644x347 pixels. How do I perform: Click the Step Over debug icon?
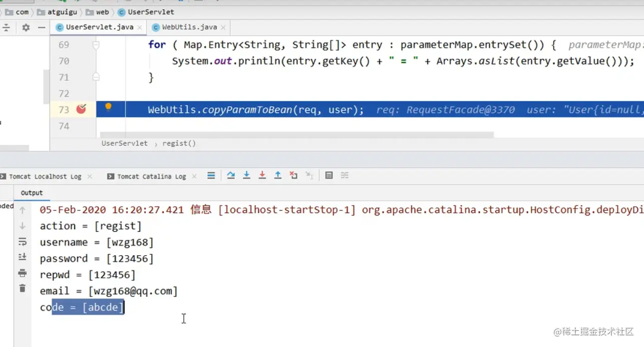231,176
